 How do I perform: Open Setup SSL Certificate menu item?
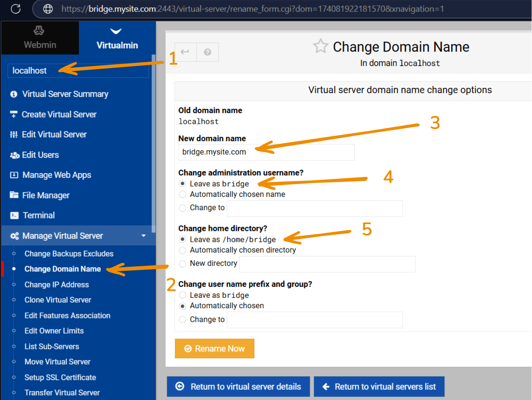click(60, 377)
